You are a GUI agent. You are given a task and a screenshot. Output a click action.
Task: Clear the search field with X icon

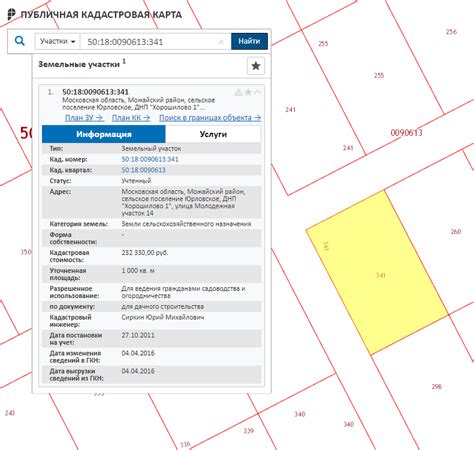tap(221, 42)
